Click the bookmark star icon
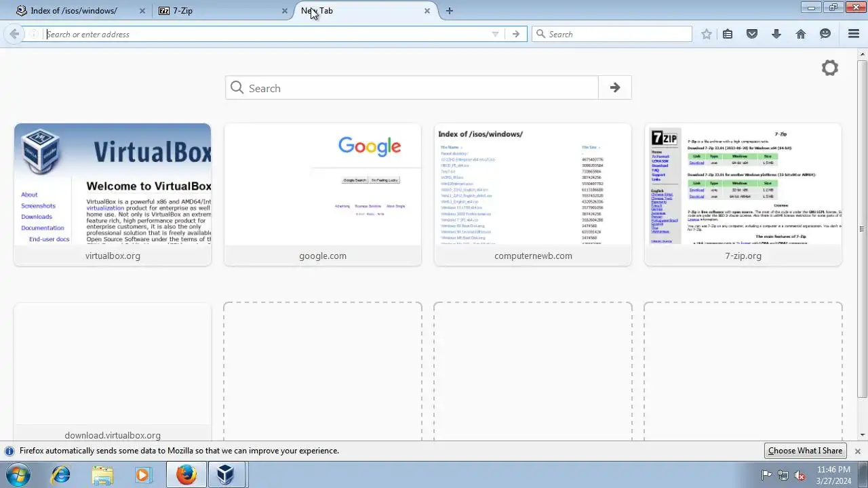The image size is (868, 488). click(707, 34)
